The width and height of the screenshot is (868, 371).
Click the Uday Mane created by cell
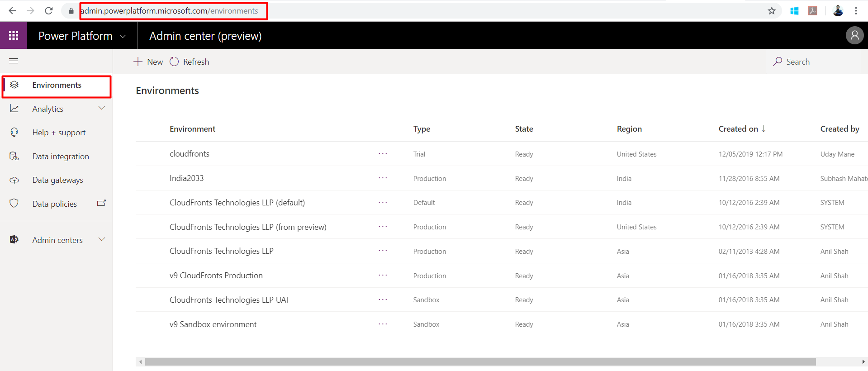[837, 154]
